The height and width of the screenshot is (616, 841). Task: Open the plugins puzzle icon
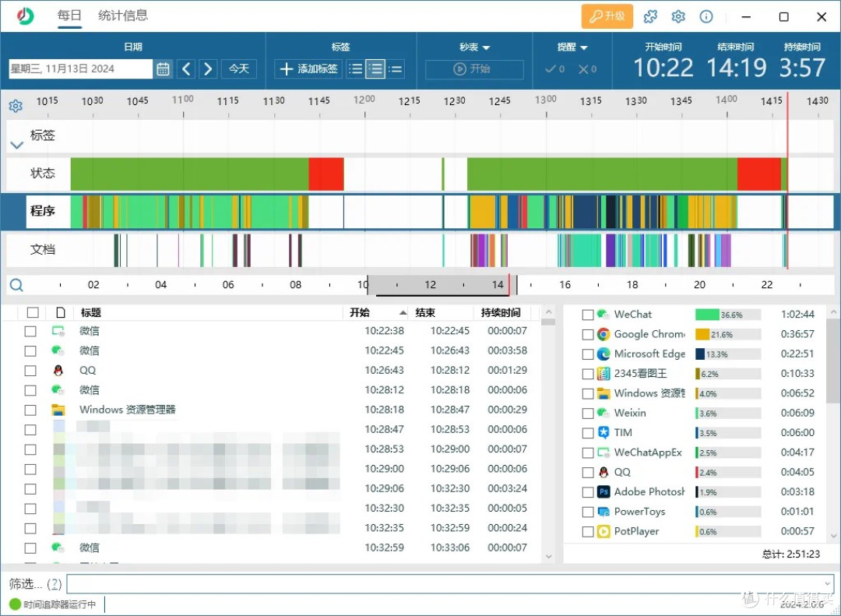pyautogui.click(x=650, y=16)
